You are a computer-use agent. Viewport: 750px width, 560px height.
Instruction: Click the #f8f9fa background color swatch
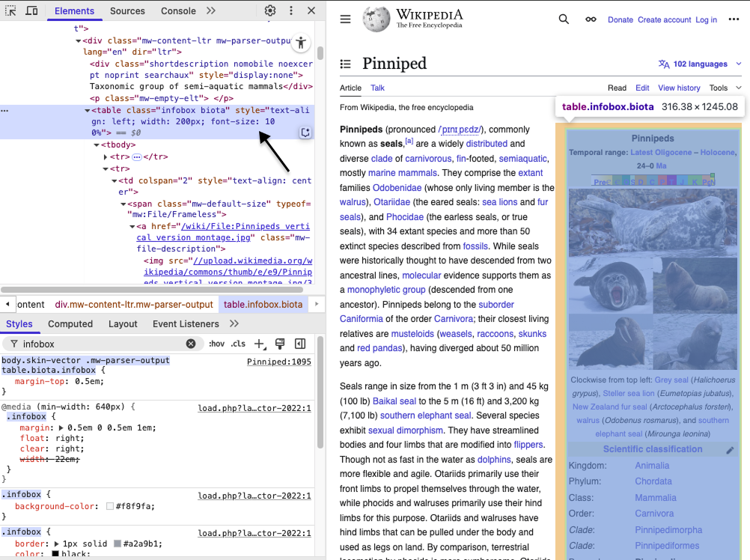click(x=110, y=506)
